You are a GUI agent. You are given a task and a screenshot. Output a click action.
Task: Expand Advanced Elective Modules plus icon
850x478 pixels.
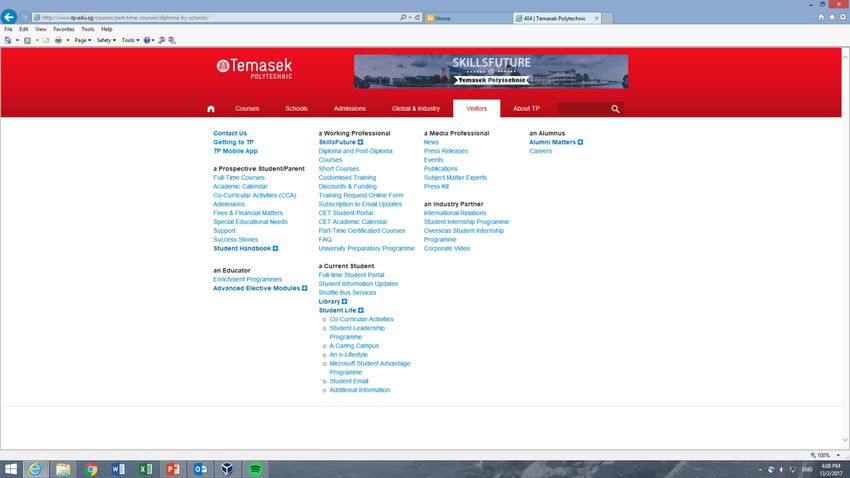305,288
